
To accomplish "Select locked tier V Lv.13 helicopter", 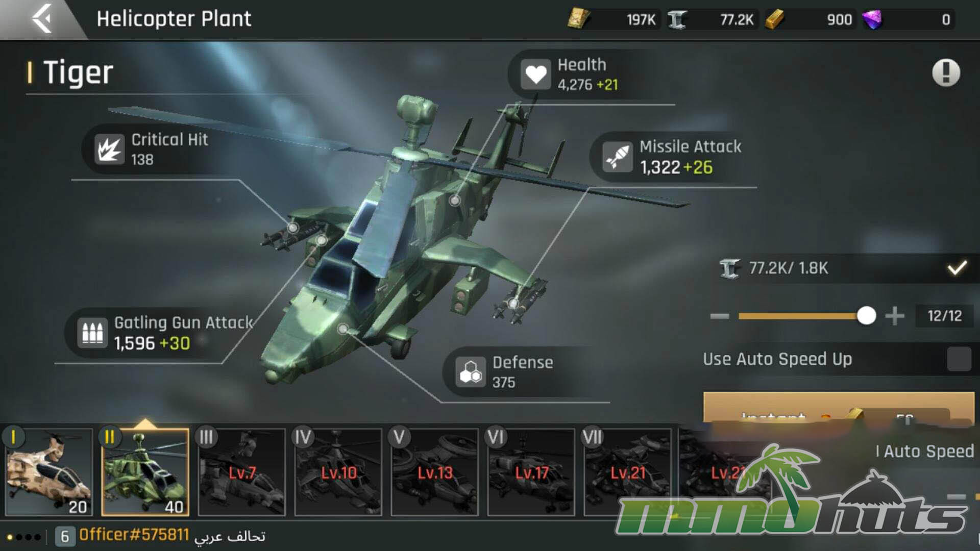I will (x=434, y=472).
